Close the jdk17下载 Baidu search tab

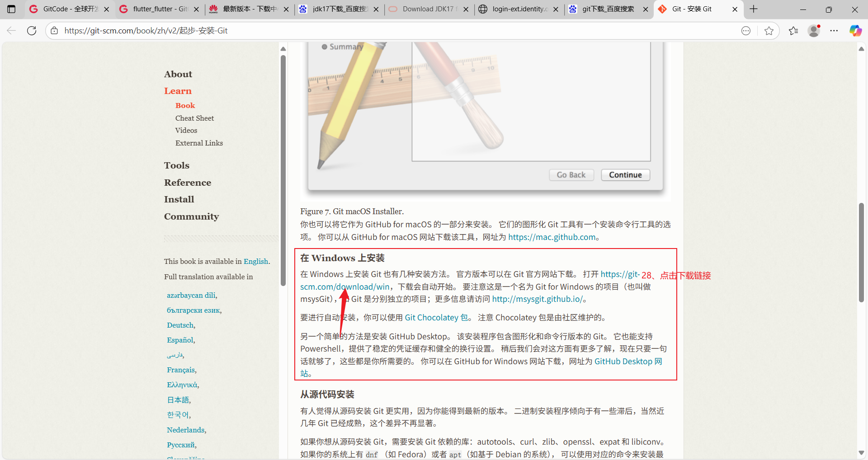pos(376,9)
